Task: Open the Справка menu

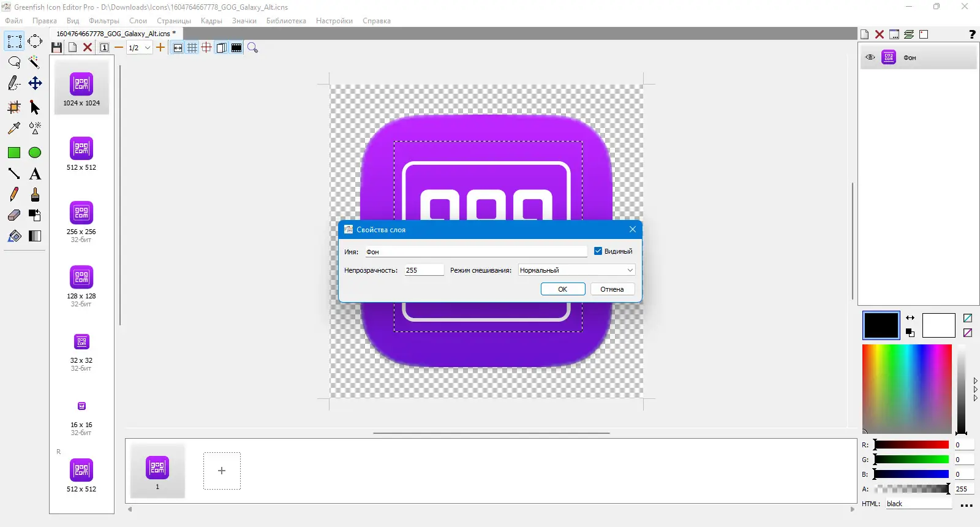Action: click(377, 21)
